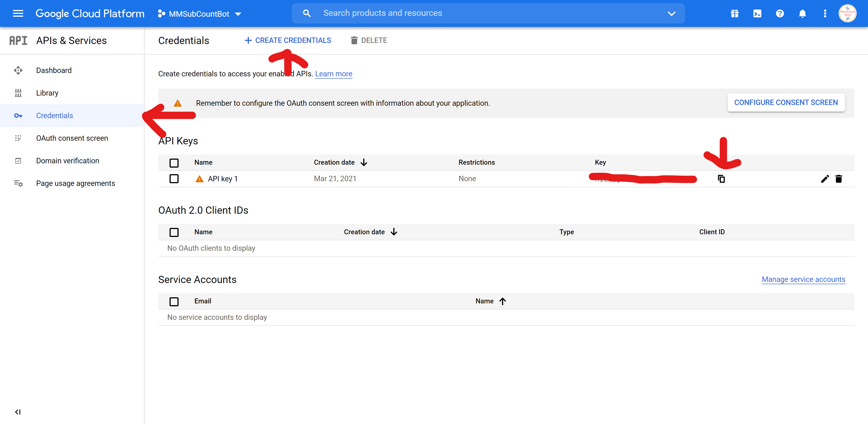Viewport: 868px width, 424px height.
Task: Click Client ID column header
Action: (712, 232)
